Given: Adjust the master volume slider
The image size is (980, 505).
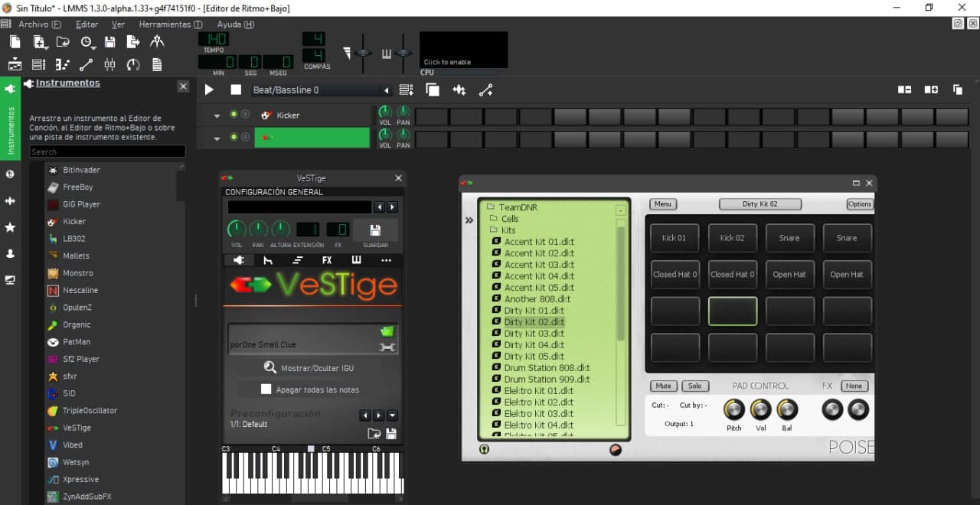Looking at the screenshot, I should tap(362, 53).
